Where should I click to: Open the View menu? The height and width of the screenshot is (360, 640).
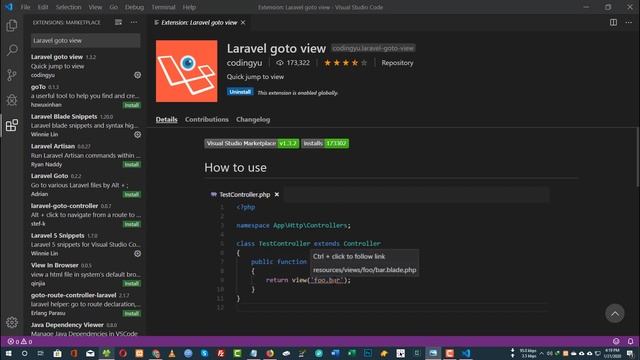(95, 7)
